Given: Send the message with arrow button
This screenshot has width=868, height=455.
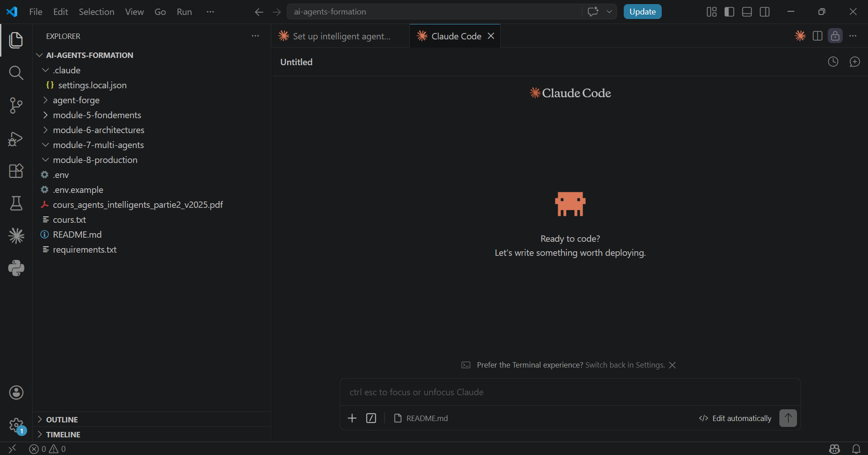Looking at the screenshot, I should coord(788,418).
